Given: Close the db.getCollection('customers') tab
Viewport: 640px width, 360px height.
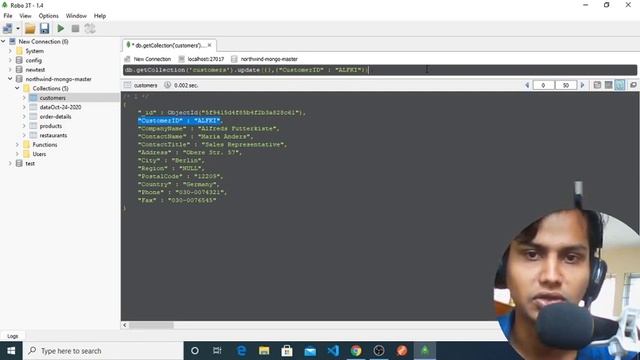Looking at the screenshot, I should (209, 45).
